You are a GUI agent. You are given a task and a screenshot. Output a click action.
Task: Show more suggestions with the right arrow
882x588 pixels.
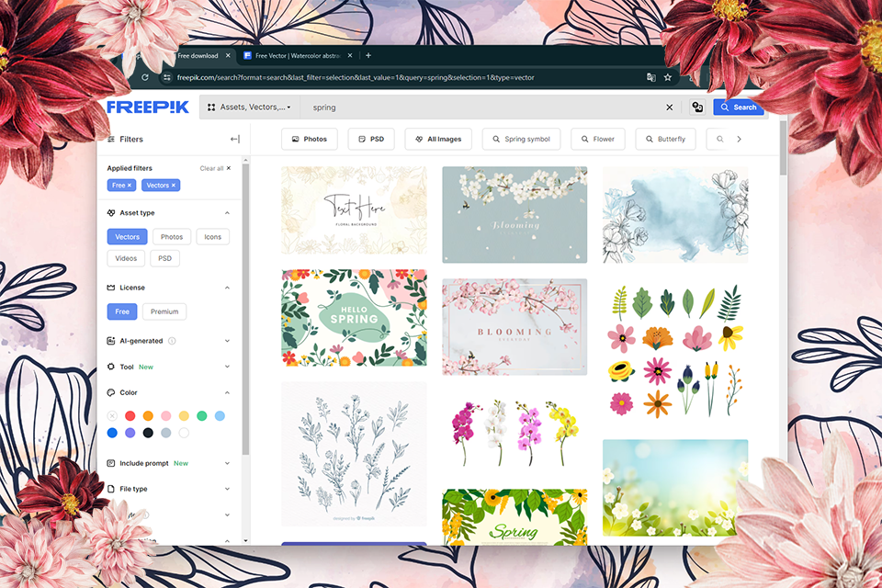pos(739,139)
